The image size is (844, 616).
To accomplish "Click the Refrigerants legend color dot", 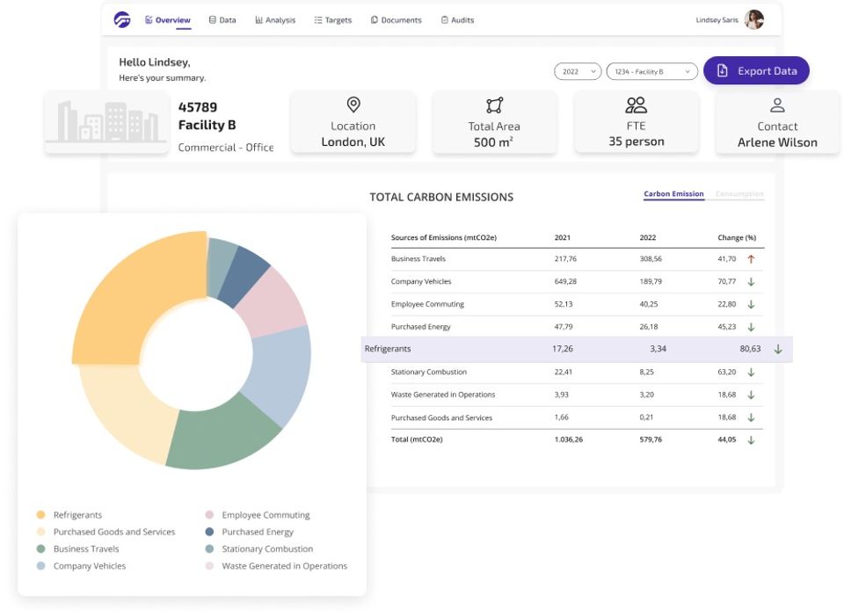I will click(41, 515).
